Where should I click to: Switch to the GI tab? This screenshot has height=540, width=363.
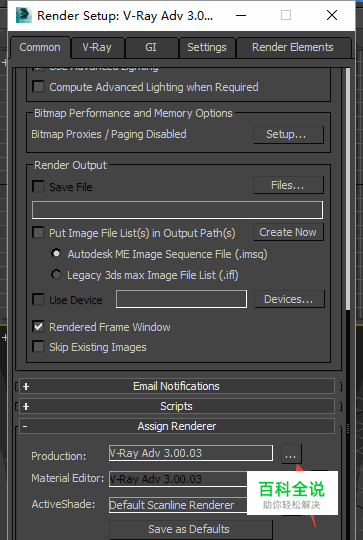[x=151, y=48]
